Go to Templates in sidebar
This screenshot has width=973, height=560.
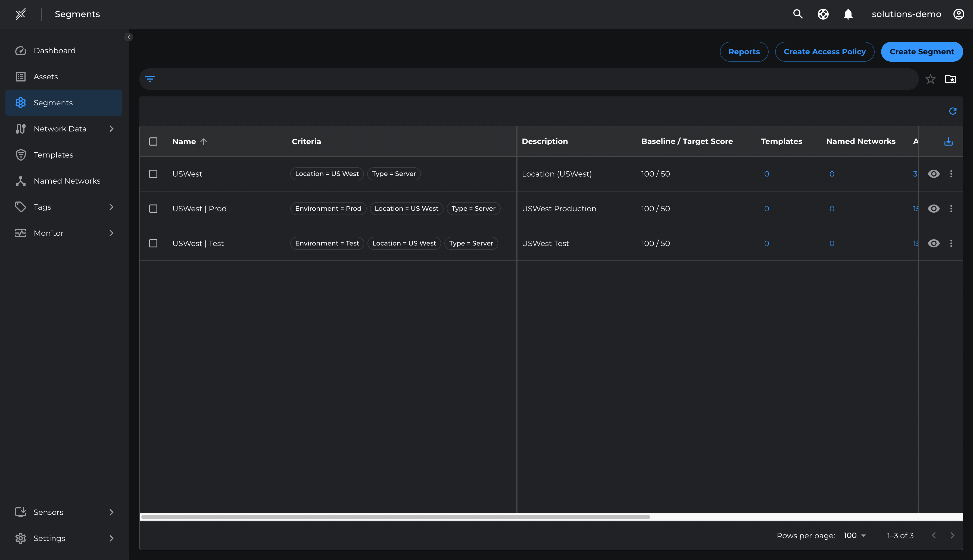point(53,155)
